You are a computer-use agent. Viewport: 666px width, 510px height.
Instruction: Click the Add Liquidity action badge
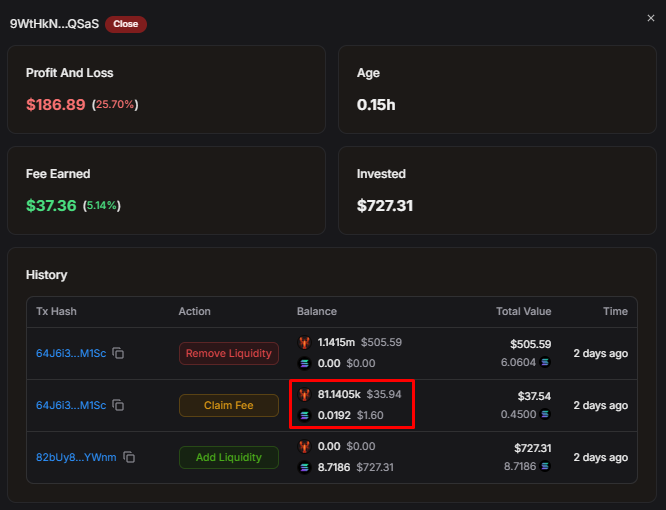click(x=229, y=457)
